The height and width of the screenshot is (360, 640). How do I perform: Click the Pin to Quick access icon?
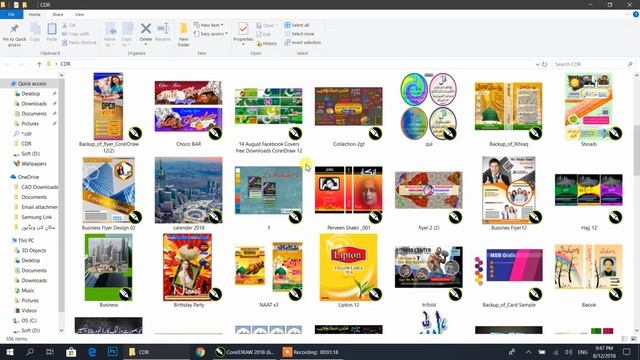pyautogui.click(x=14, y=29)
